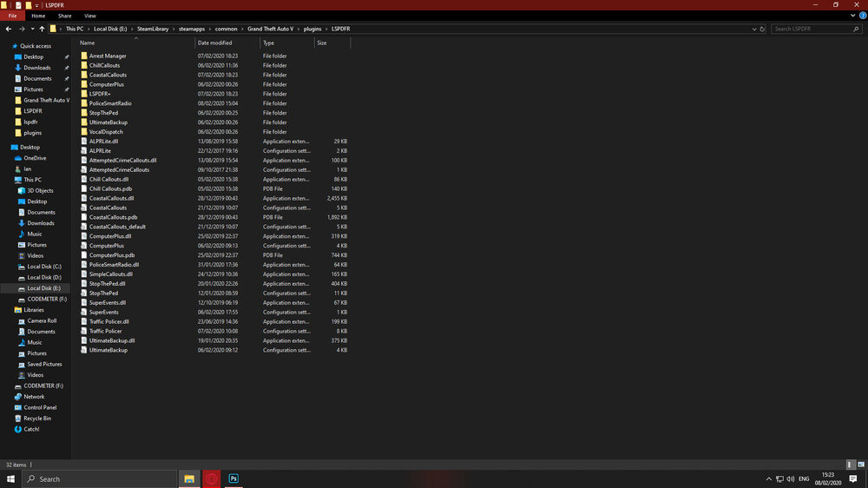
Task: Go back with the Back arrow
Action: (9, 29)
